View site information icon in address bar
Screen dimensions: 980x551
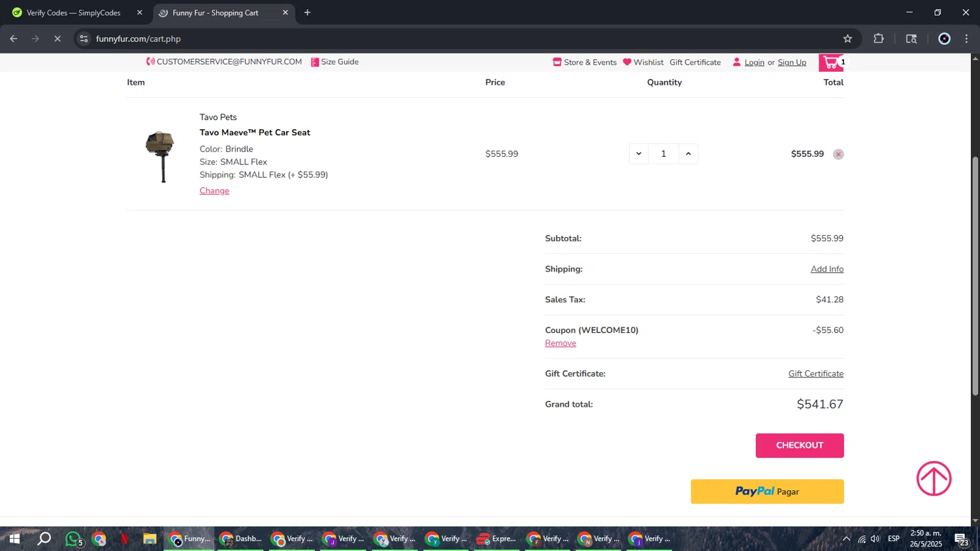tap(84, 39)
